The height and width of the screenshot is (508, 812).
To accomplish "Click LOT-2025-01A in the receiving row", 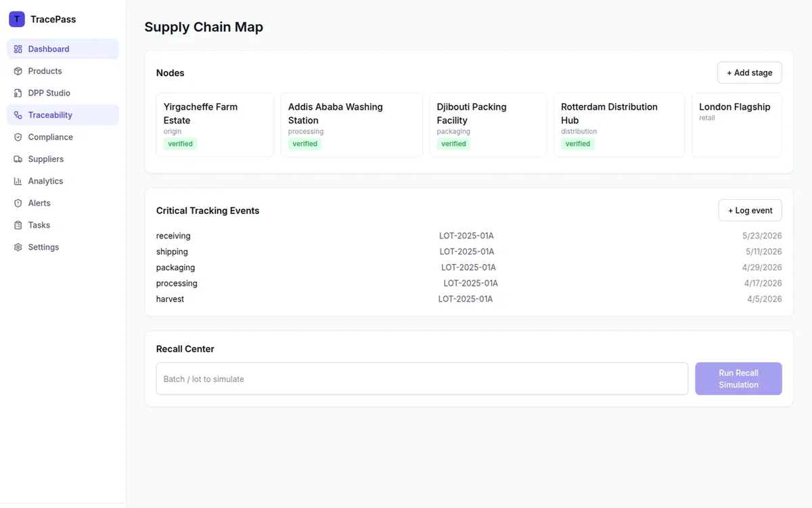I will pos(466,236).
